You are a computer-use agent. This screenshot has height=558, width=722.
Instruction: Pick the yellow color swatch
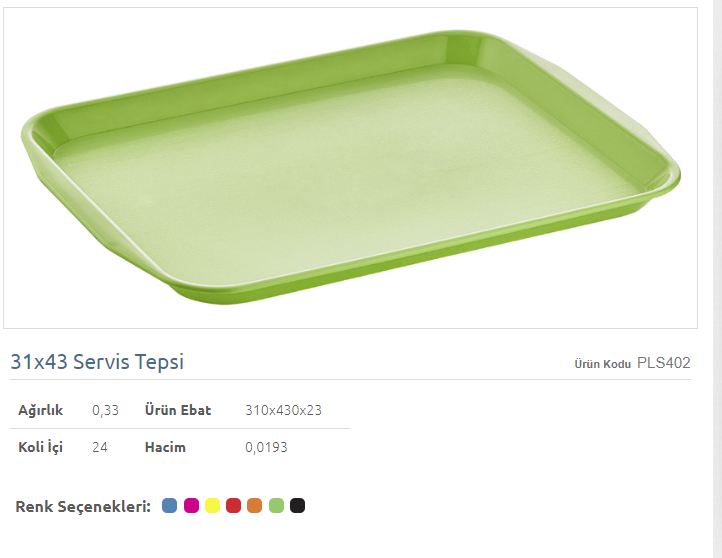pos(212,506)
